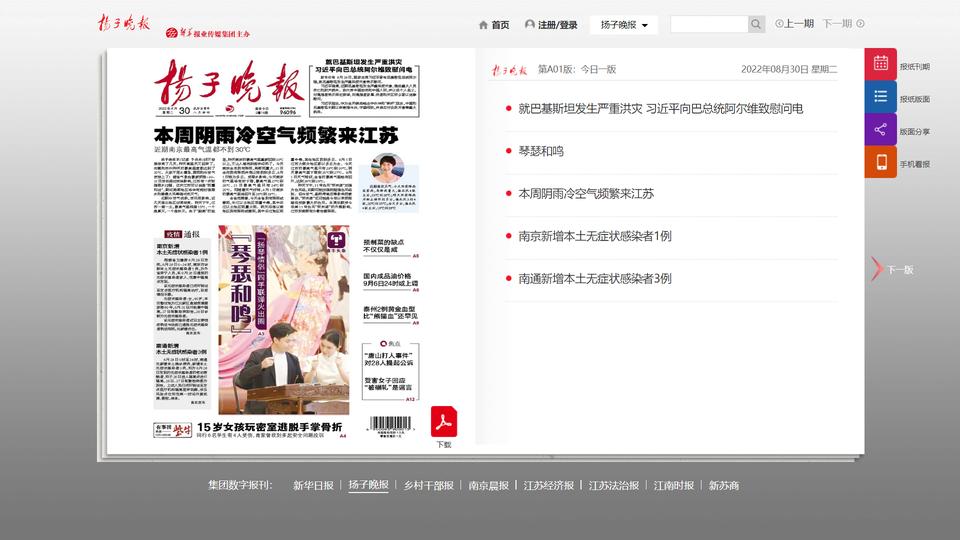This screenshot has height=540, width=960.
Task: Click the 手机看报 phone icon
Action: (x=880, y=162)
